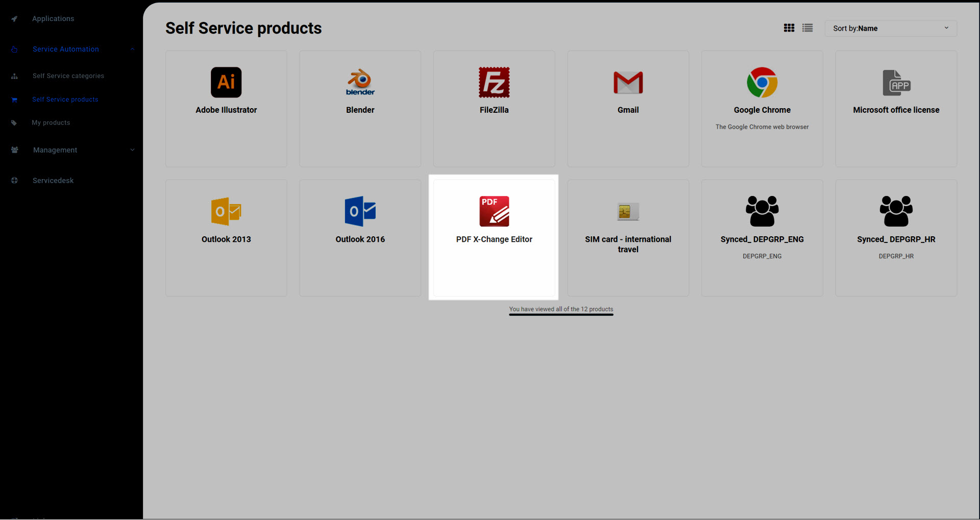The image size is (980, 520).
Task: Click the Microsoft office license title
Action: [x=896, y=110]
